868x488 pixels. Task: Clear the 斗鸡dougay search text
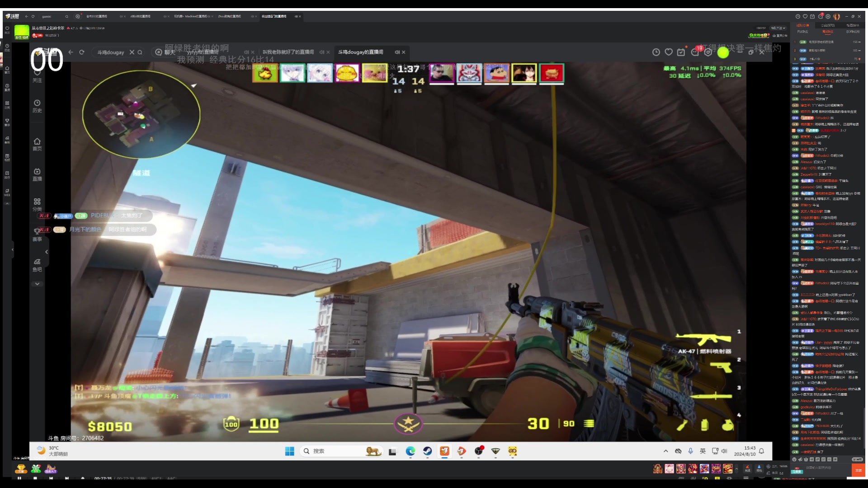pos(132,52)
